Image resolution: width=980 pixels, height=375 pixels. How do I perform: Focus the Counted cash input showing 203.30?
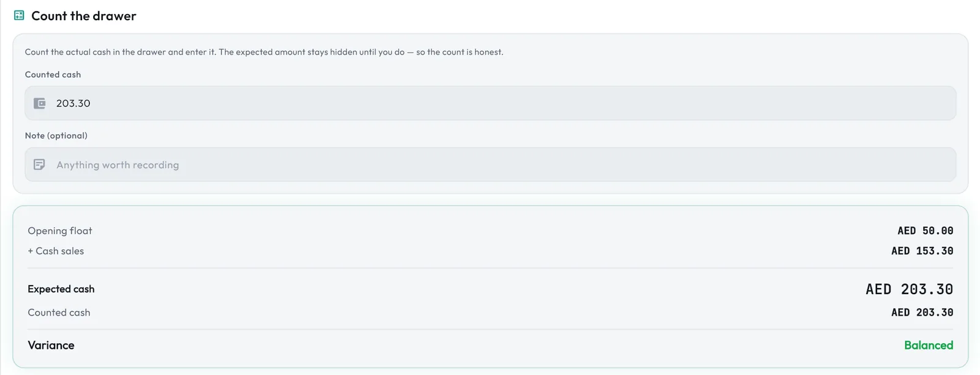490,103
